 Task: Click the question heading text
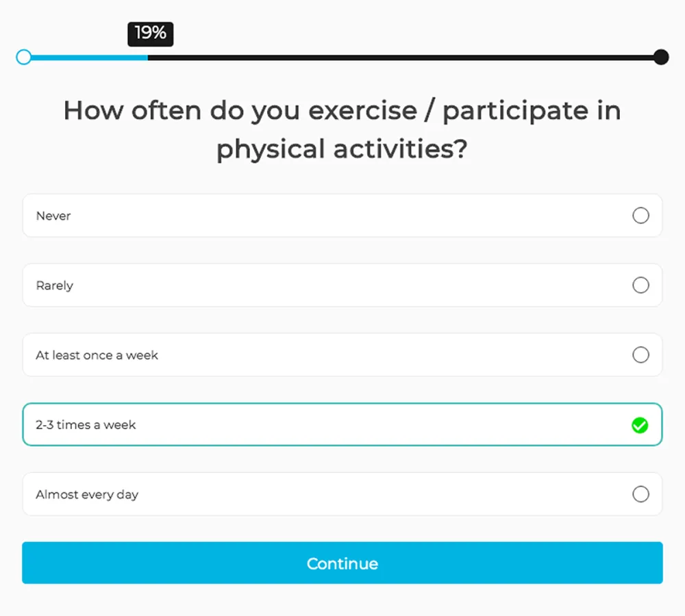342,129
